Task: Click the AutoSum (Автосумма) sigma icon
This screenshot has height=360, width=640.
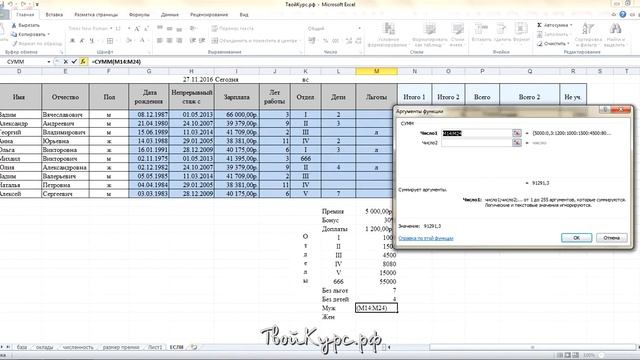Action: tap(539, 25)
